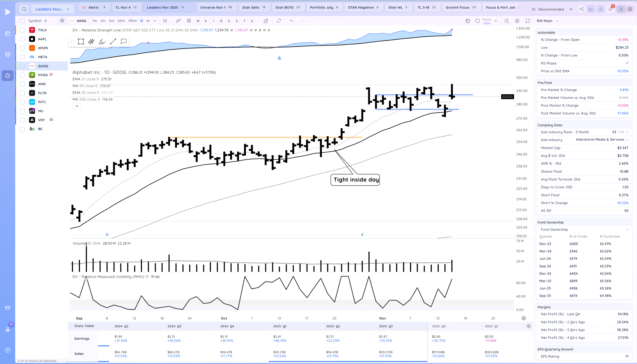Click the share icon in top bar

(x=582, y=9)
